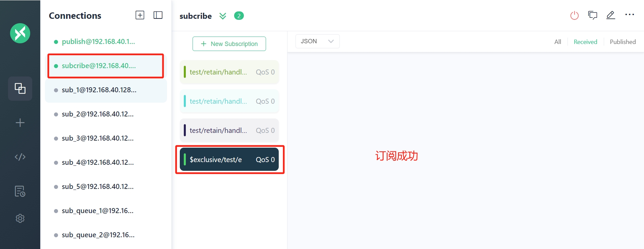Add a new connection with plus icon
The image size is (644, 249).
point(140,15)
